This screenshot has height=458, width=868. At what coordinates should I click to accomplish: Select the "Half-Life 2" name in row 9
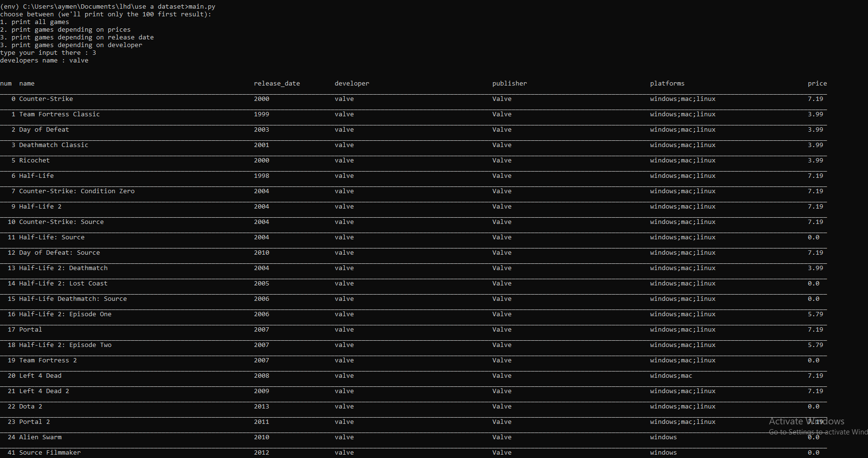(40, 206)
